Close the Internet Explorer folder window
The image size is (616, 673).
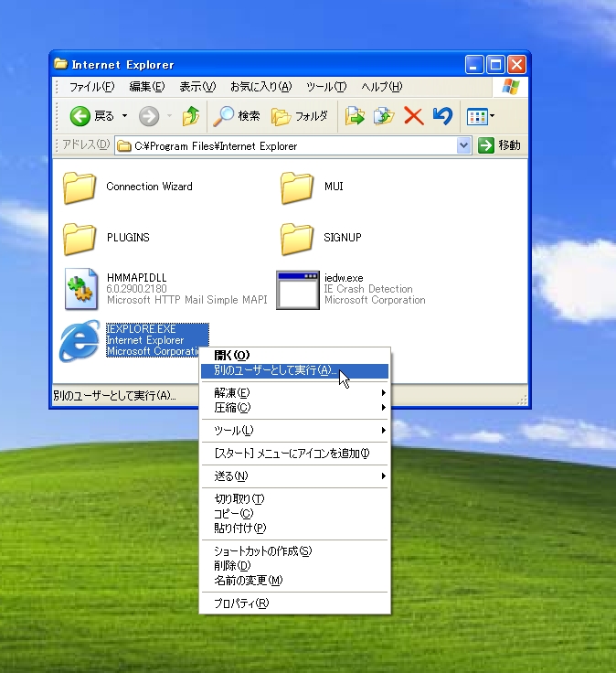(517, 65)
